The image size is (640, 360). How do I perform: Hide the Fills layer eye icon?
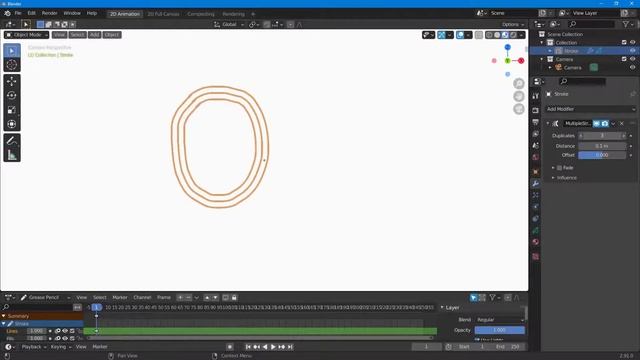[x=65, y=338]
